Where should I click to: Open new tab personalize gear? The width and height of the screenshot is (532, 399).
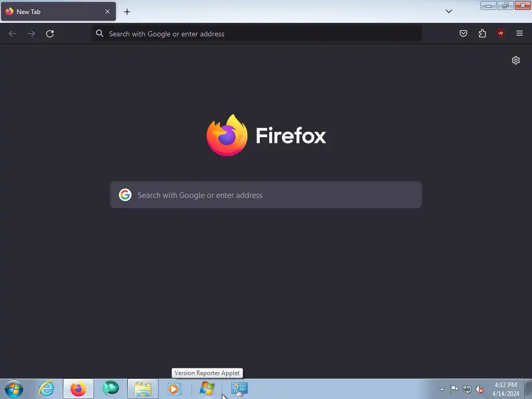(x=516, y=60)
